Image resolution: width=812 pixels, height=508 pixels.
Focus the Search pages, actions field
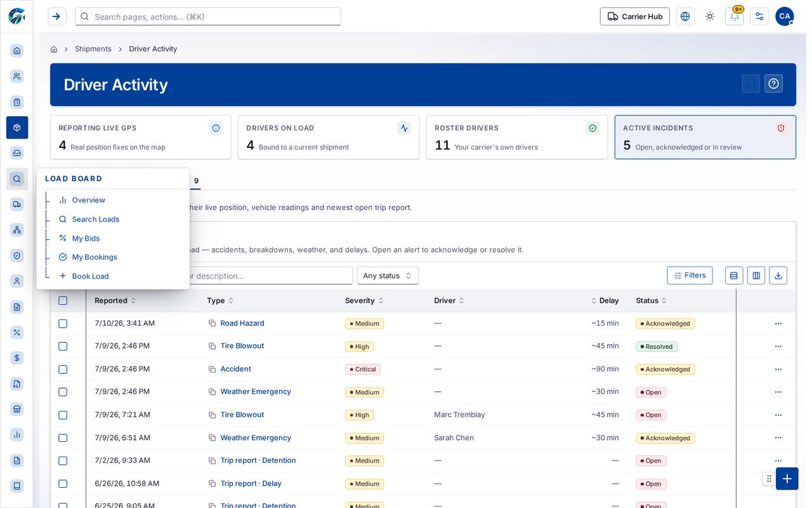point(208,17)
